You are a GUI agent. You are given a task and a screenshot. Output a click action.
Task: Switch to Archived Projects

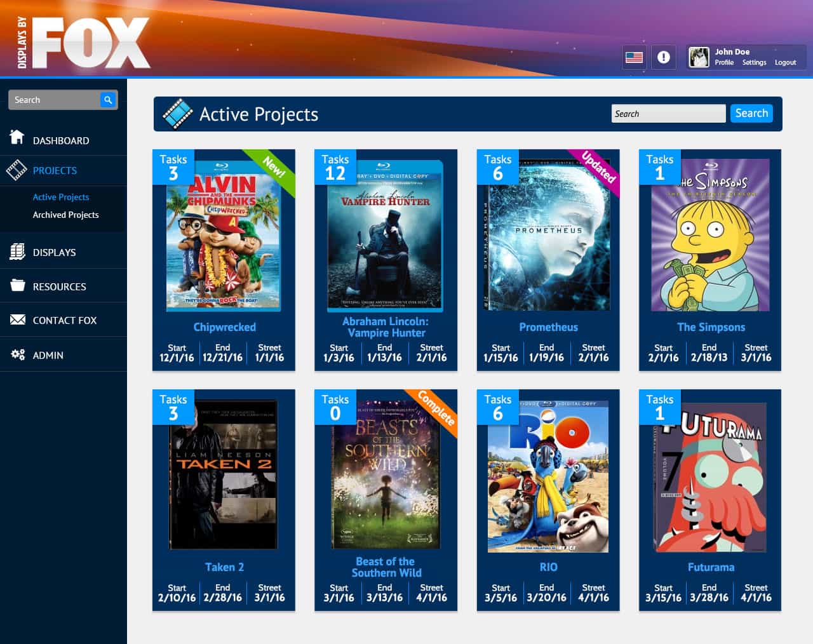tap(65, 215)
